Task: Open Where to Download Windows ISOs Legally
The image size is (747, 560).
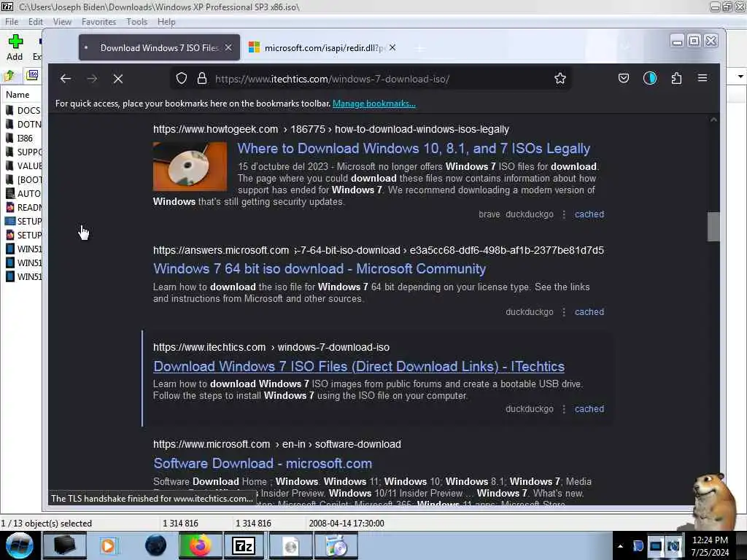Action: 414,149
